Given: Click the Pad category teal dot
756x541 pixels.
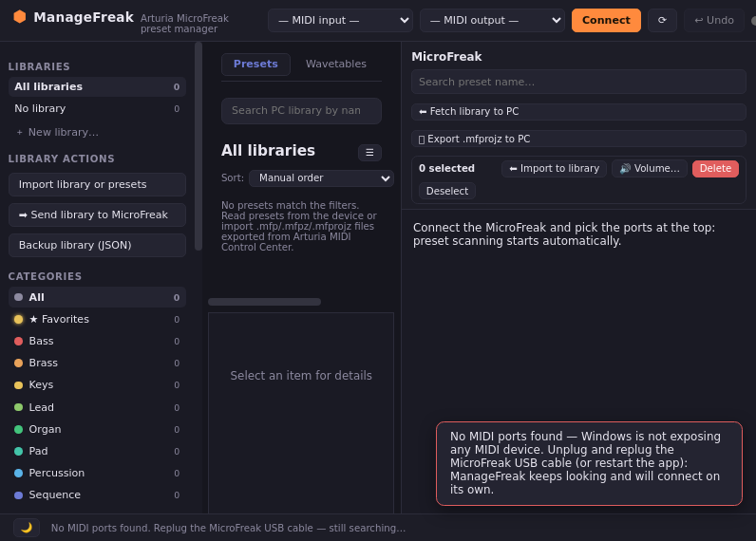Looking at the screenshot, I should pyautogui.click(x=19, y=451).
